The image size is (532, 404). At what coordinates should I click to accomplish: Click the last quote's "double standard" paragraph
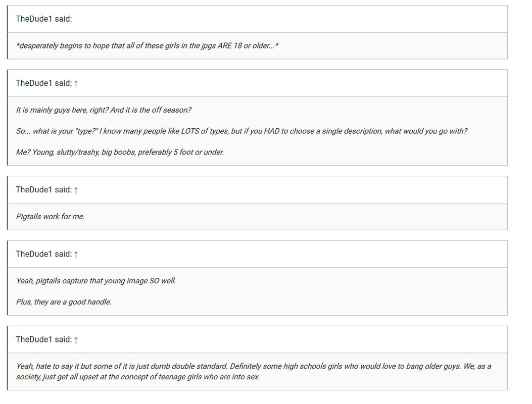(x=254, y=372)
